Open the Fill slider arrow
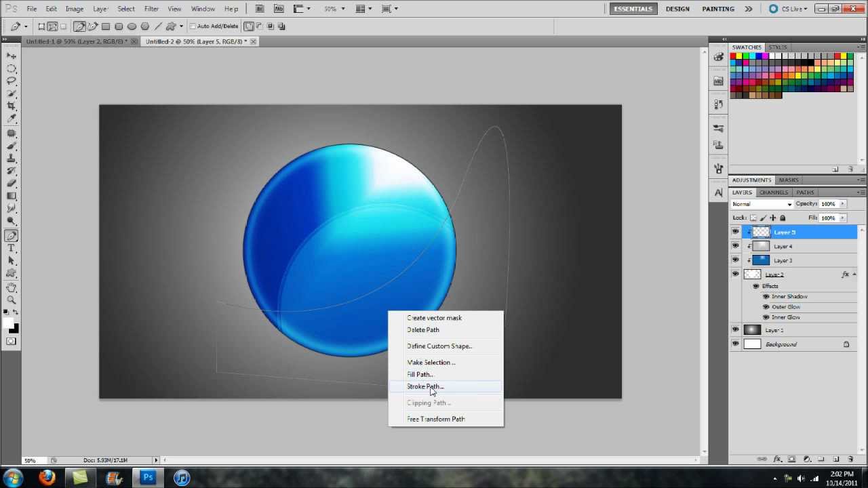Image resolution: width=868 pixels, height=488 pixels. (843, 218)
